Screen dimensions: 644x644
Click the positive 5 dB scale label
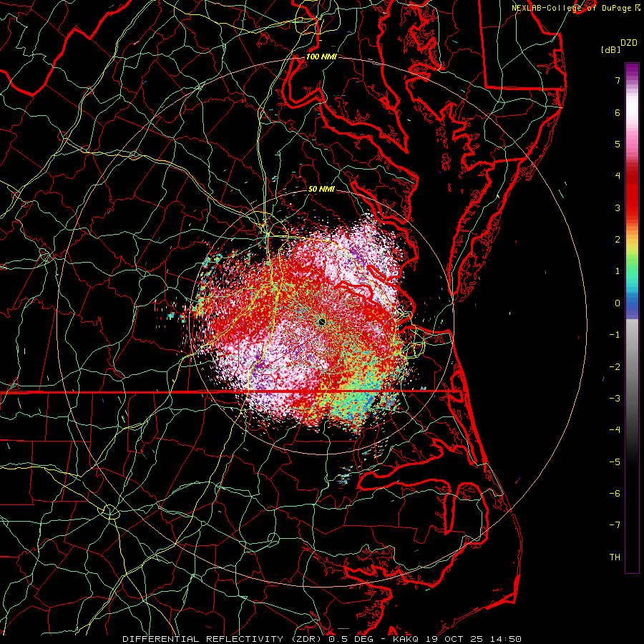(618, 144)
